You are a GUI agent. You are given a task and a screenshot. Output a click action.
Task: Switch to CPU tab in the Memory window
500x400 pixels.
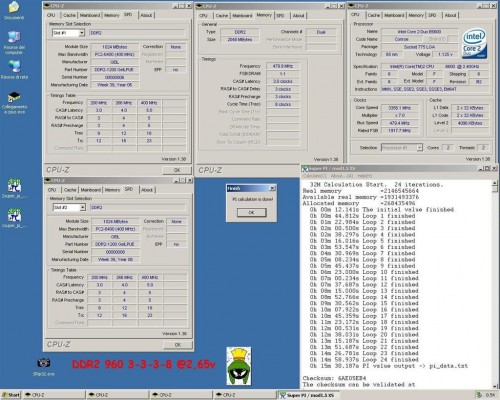(x=203, y=15)
